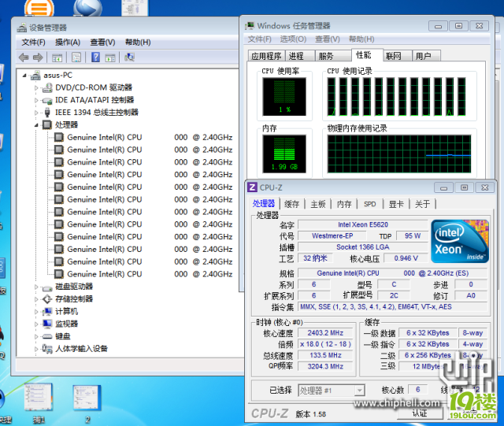The image size is (504, 426).
Task: Open the 处理器 #1 selection dropdown
Action: tap(359, 391)
